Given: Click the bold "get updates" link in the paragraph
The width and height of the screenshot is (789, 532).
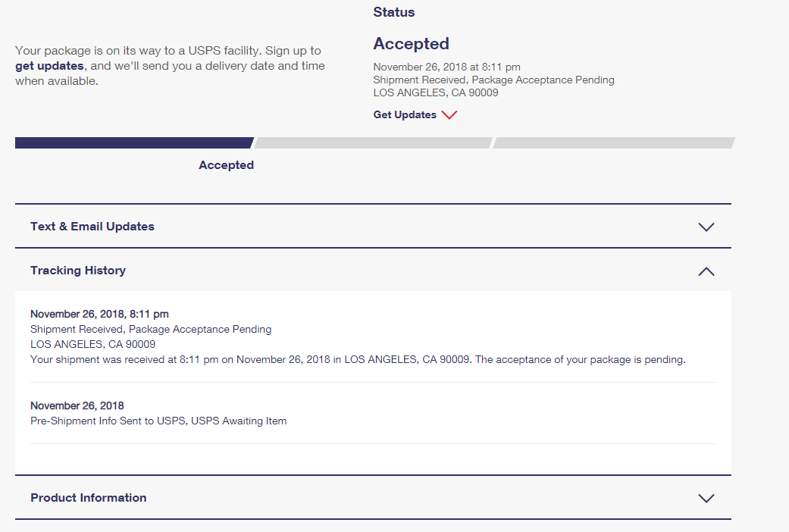Looking at the screenshot, I should point(49,66).
